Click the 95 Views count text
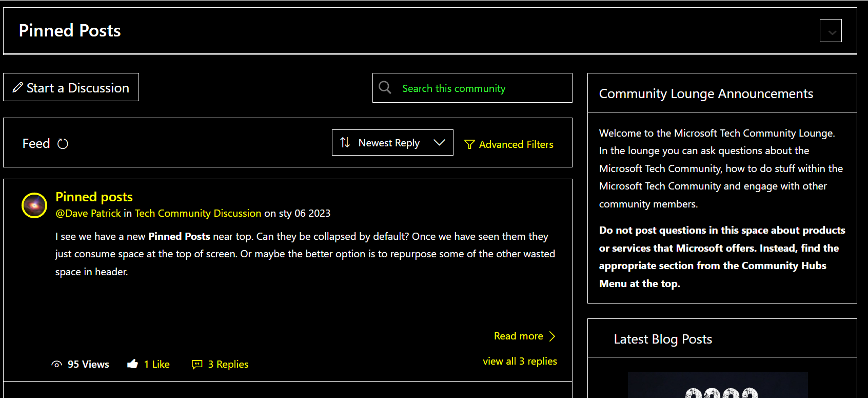Screen dimensions: 868x398 click(88, 364)
